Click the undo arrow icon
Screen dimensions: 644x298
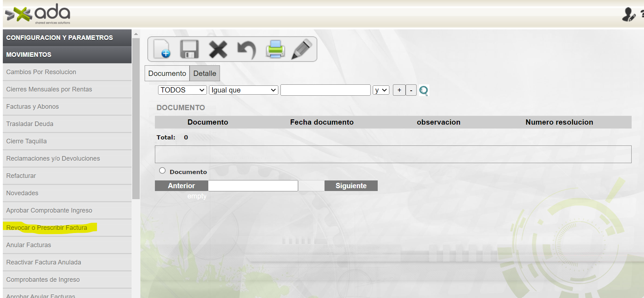pos(246,49)
